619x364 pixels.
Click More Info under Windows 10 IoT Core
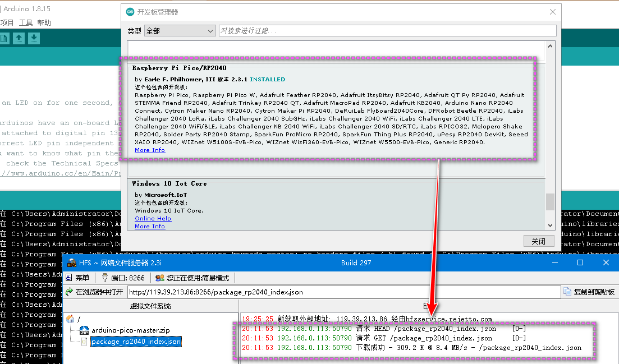tap(150, 227)
